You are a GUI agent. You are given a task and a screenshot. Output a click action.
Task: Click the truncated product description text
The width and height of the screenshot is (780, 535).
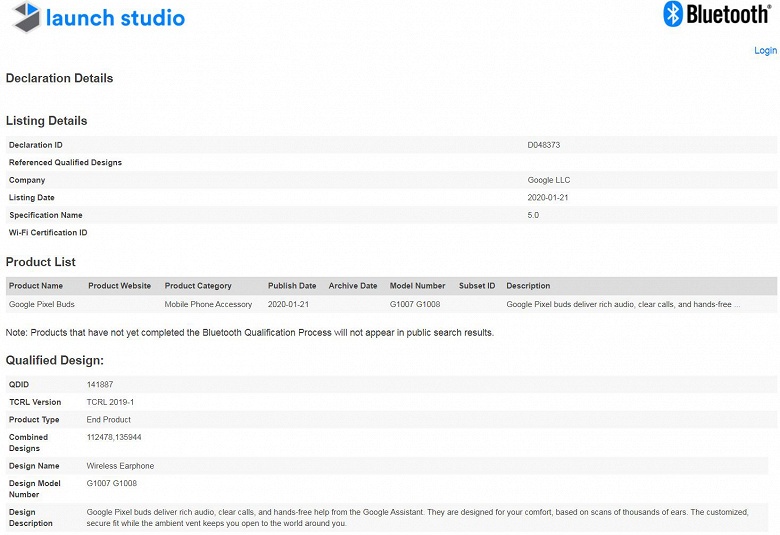(x=622, y=304)
